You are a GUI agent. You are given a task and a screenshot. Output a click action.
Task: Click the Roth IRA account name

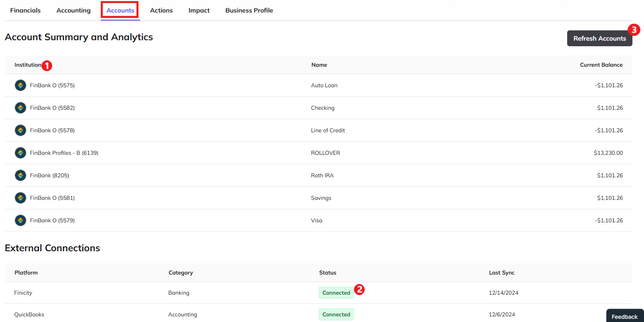(x=322, y=175)
